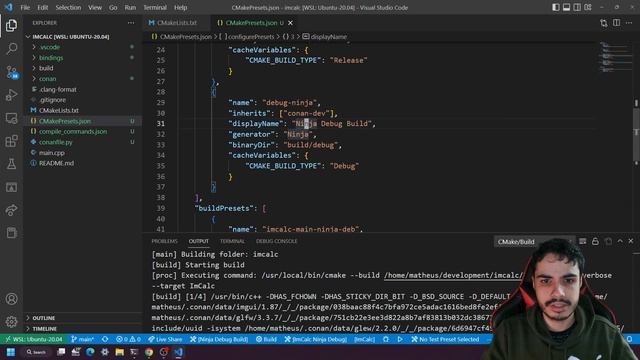The width and height of the screenshot is (640, 360).
Task: Open Customize Layout options
Action: [588, 7]
